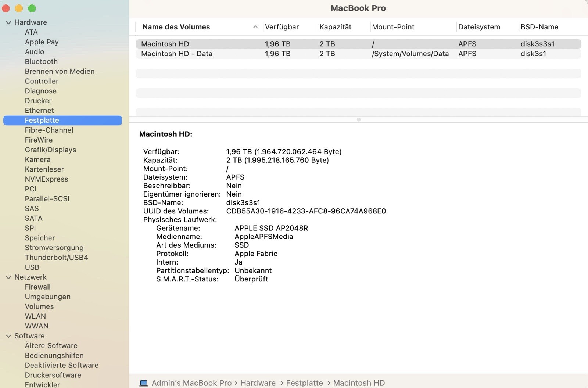Click the laptop icon in path bar
The width and height of the screenshot is (588, 388).
point(144,383)
